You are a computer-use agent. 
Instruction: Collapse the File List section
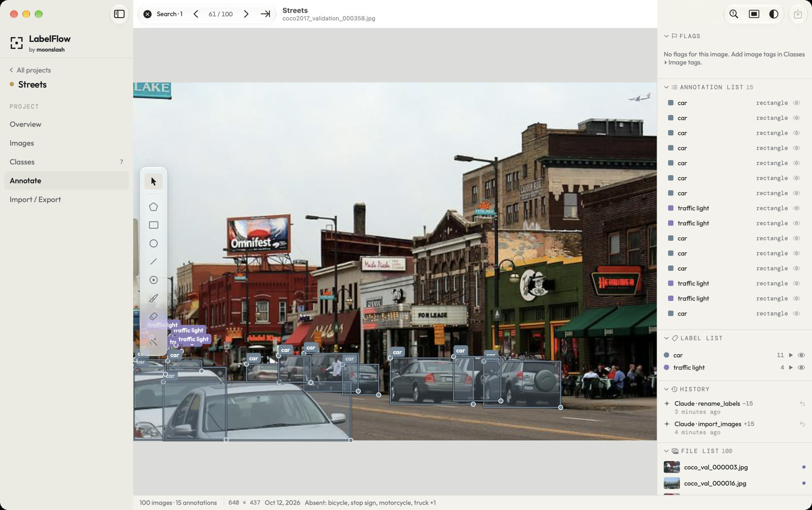(666, 451)
